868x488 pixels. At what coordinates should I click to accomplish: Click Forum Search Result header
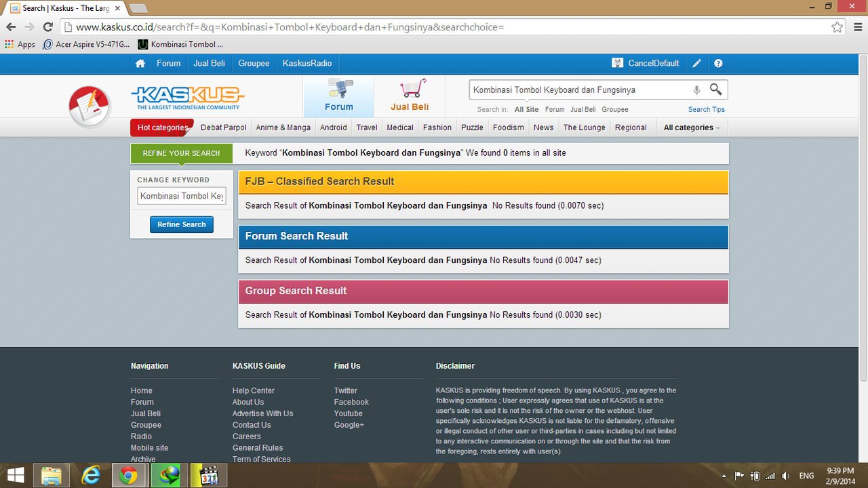[483, 236]
